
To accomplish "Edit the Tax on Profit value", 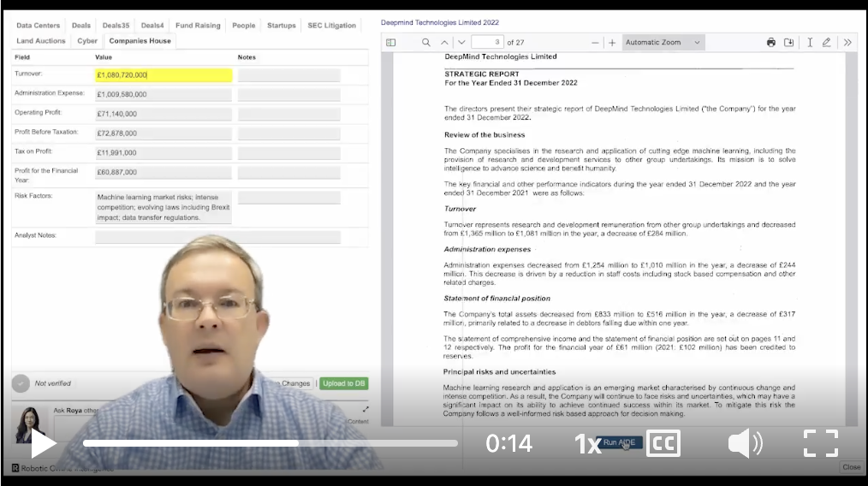I will [x=163, y=153].
